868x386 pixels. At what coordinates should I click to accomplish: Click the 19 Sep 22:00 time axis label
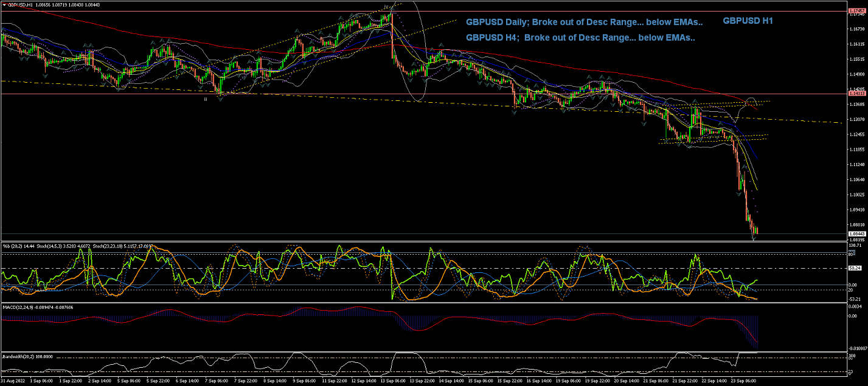click(599, 381)
